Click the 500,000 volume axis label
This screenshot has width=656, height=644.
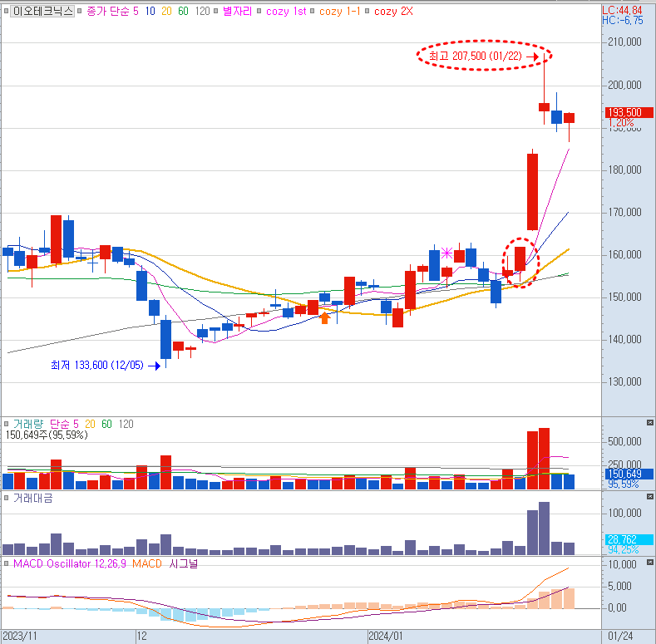click(624, 441)
